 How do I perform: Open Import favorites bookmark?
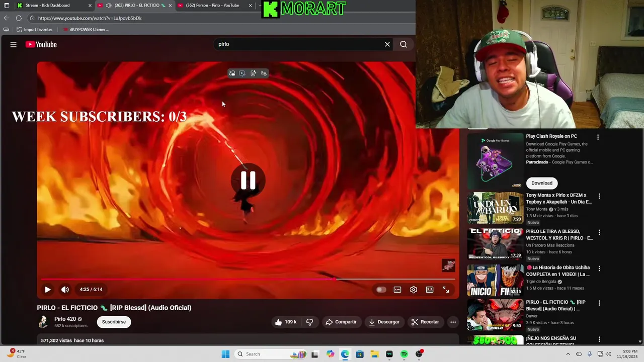34,30
